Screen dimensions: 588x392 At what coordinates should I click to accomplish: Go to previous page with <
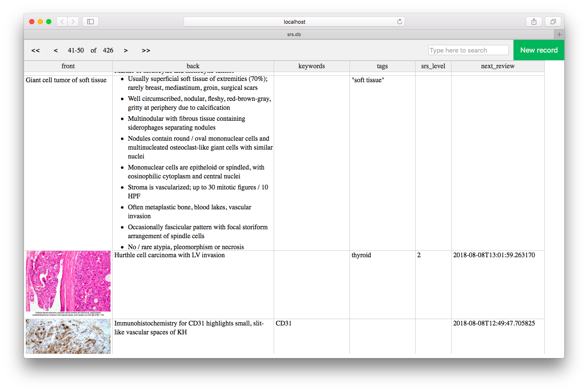pyautogui.click(x=55, y=50)
